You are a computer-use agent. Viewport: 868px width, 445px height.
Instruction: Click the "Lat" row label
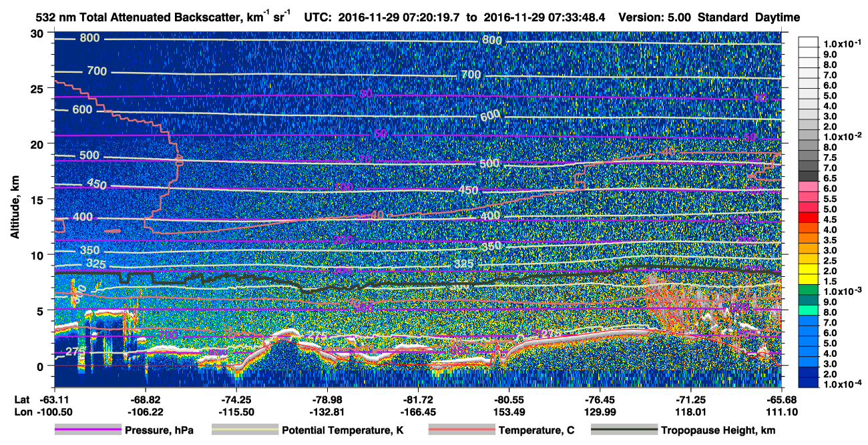(22, 399)
